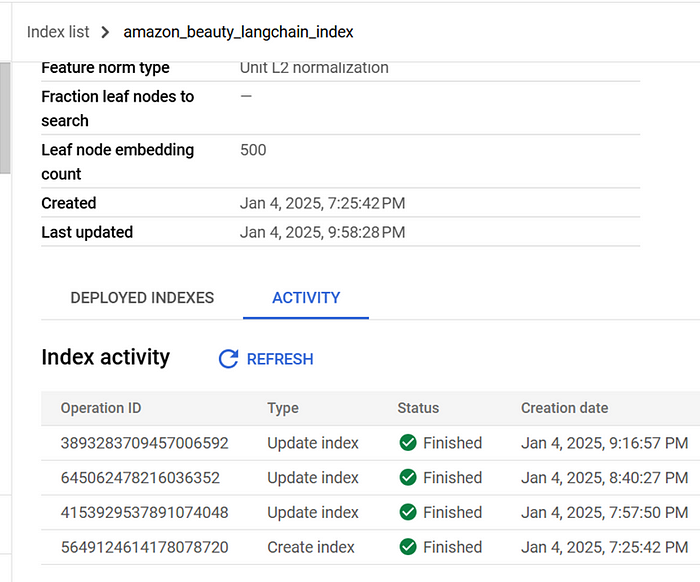Click the 7:25:42 PM date in the activity table
700x582 pixels.
(604, 548)
